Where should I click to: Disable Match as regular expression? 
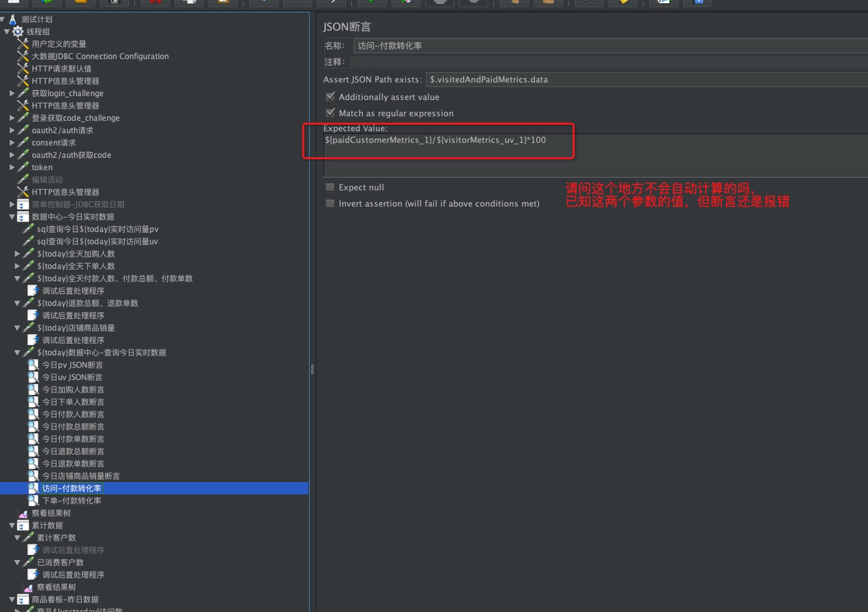tap(330, 112)
